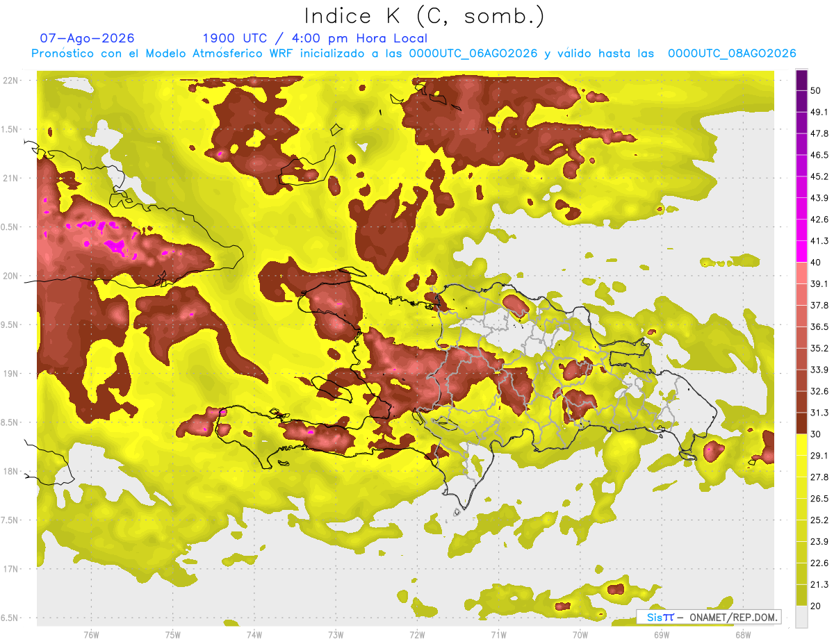Click longitude axis label "73W"
This screenshot has width=834, height=644.
336,635
